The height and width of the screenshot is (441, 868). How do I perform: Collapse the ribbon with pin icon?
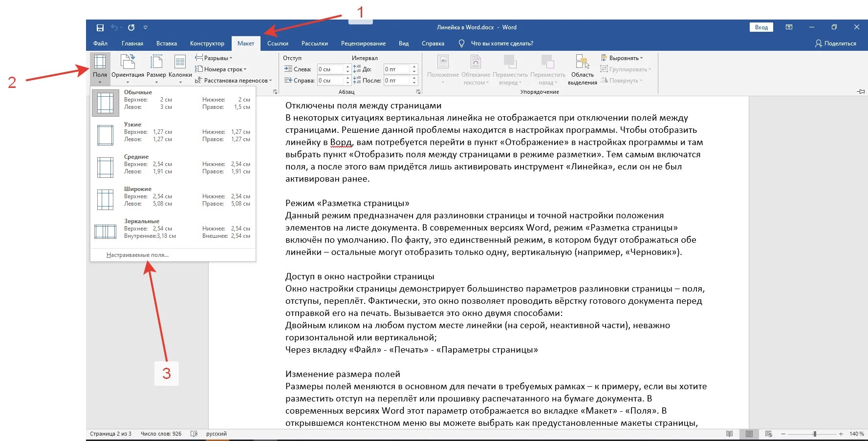click(861, 91)
